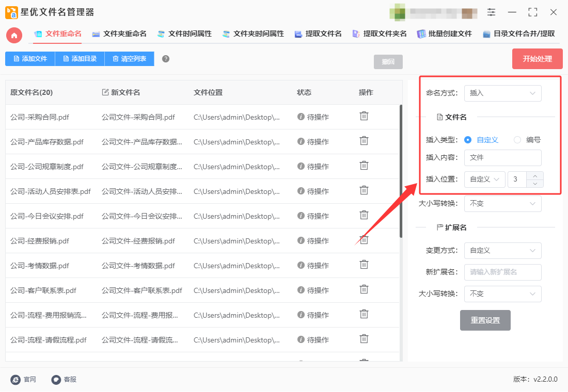Open the 插入位置 自定义 dropdown
Image resolution: width=568 pixels, height=392 pixels.
point(485,179)
